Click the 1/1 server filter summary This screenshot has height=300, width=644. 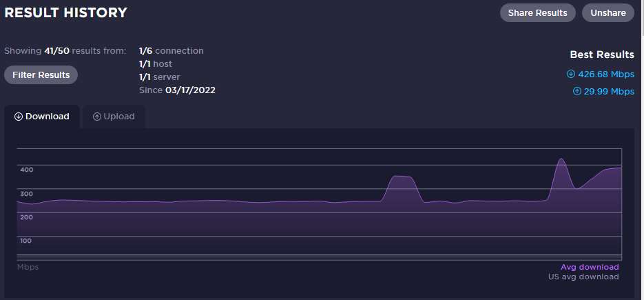(x=159, y=77)
